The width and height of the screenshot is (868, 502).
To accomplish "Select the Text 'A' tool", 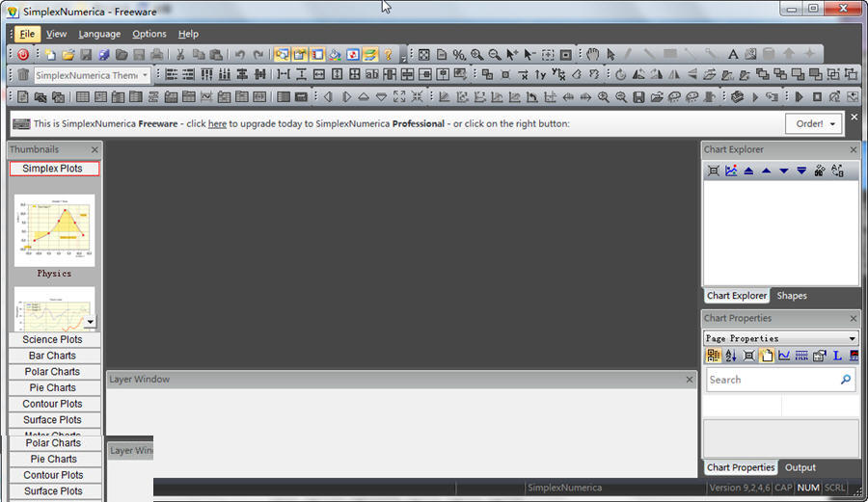I will [732, 54].
